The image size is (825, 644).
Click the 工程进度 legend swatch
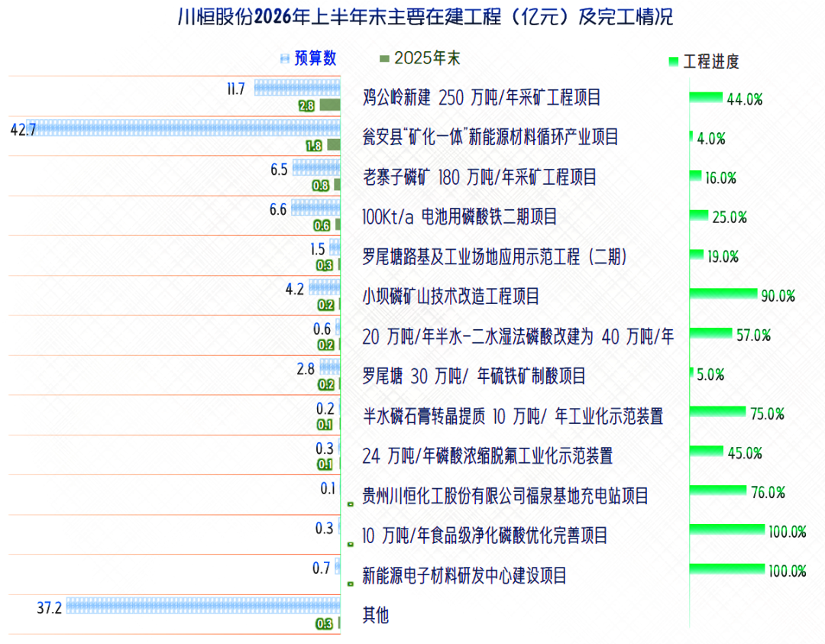[x=674, y=62]
